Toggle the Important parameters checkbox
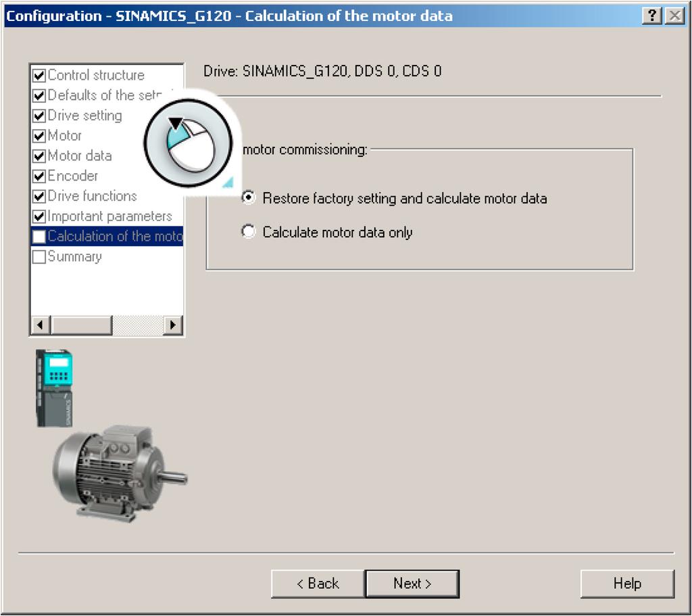The height and width of the screenshot is (616, 692). click(x=39, y=216)
